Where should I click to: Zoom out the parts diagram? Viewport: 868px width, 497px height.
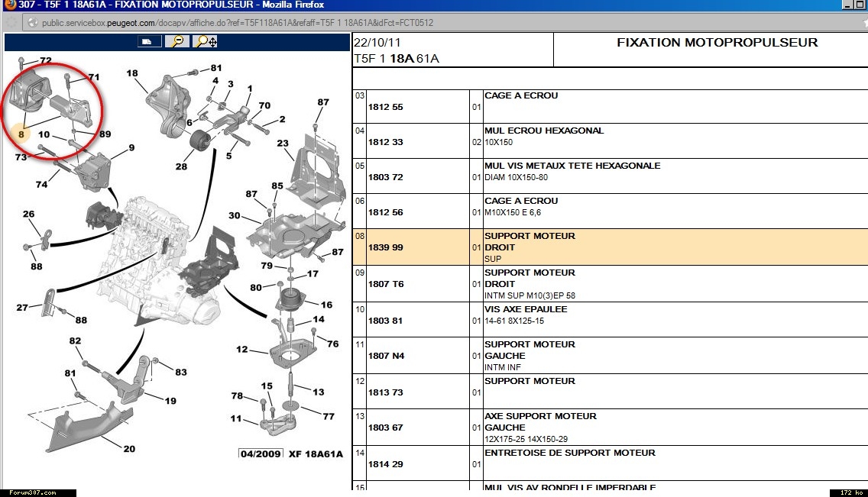click(178, 41)
